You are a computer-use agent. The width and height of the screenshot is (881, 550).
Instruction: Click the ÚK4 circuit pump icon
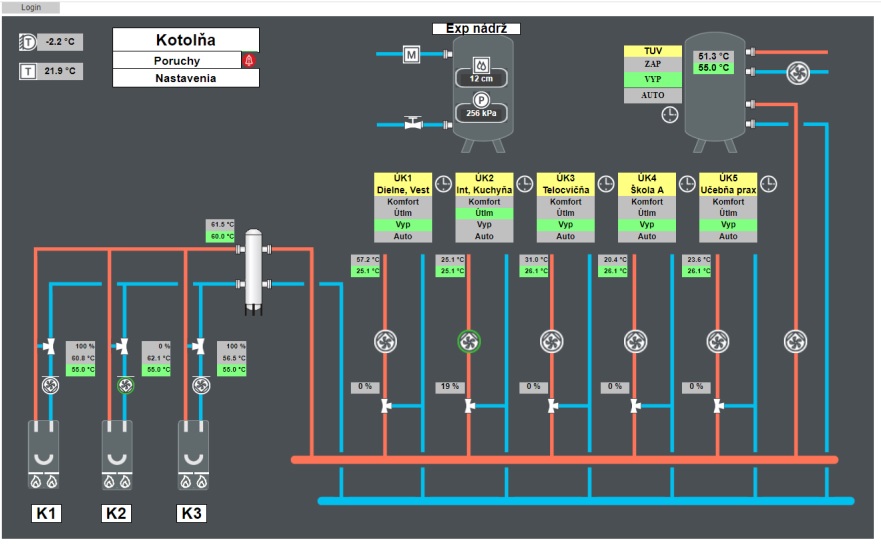(635, 342)
